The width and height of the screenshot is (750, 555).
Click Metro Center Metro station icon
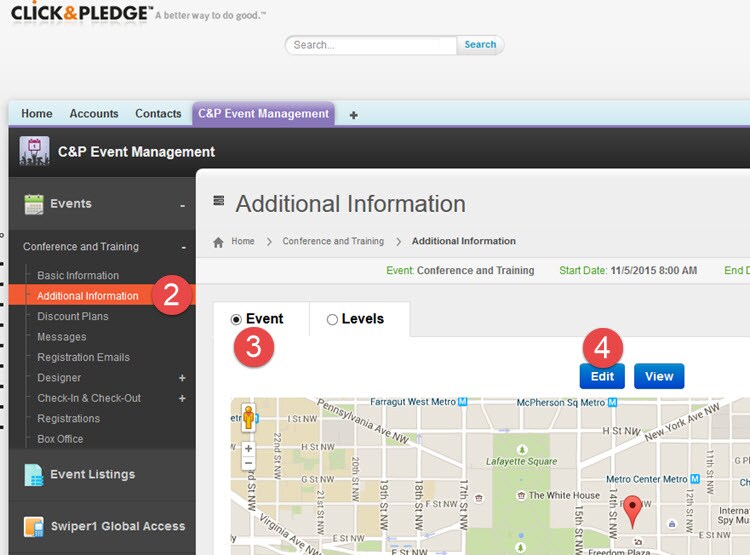tap(695, 478)
